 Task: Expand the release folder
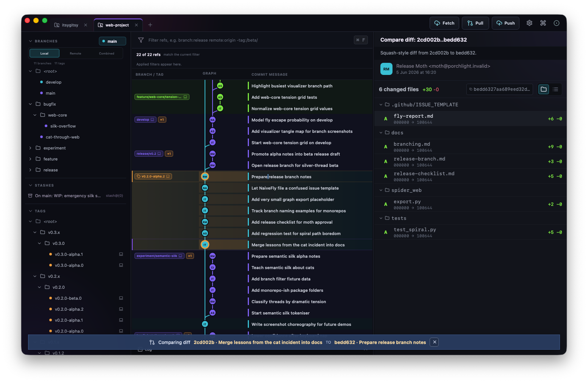click(x=30, y=170)
